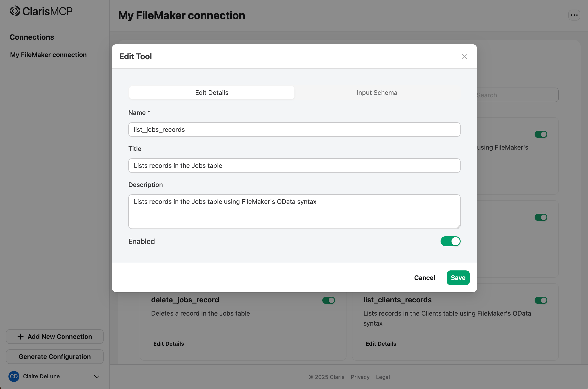The height and width of the screenshot is (389, 588).
Task: Toggle the delete_jobs_record switch
Action: [x=328, y=300]
